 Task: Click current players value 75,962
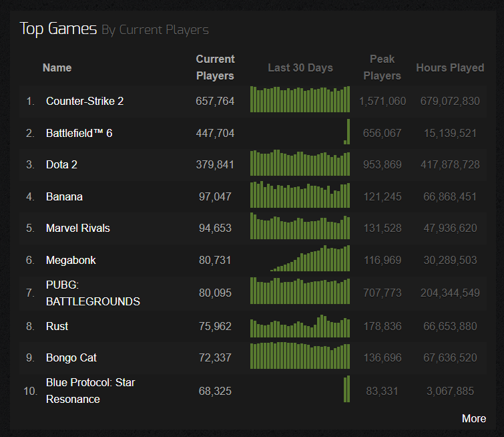coord(215,326)
